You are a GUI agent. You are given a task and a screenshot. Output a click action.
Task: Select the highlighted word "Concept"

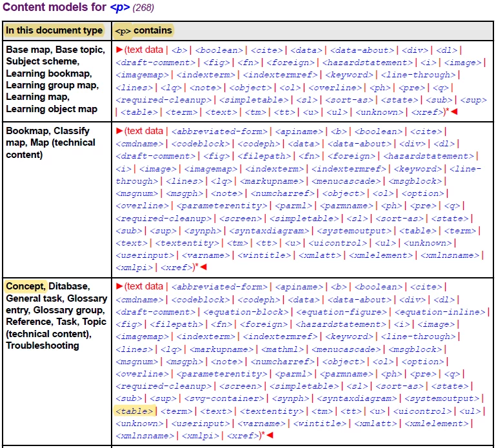[25, 286]
